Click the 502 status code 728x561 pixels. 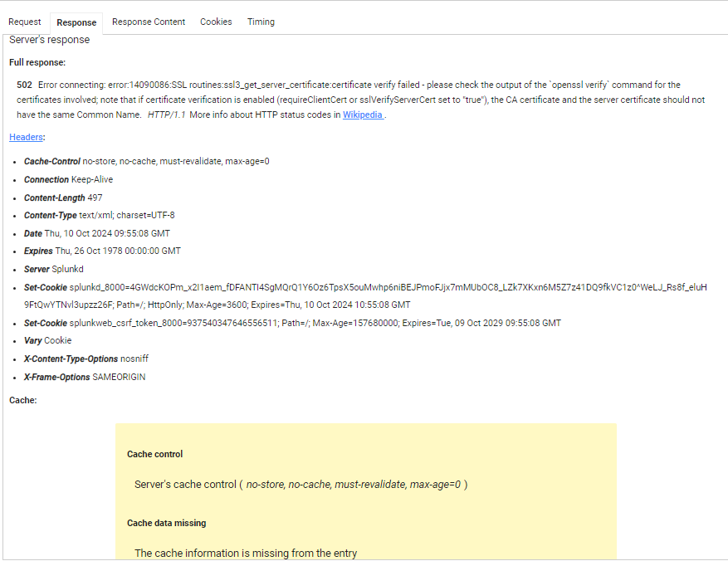[x=24, y=85]
